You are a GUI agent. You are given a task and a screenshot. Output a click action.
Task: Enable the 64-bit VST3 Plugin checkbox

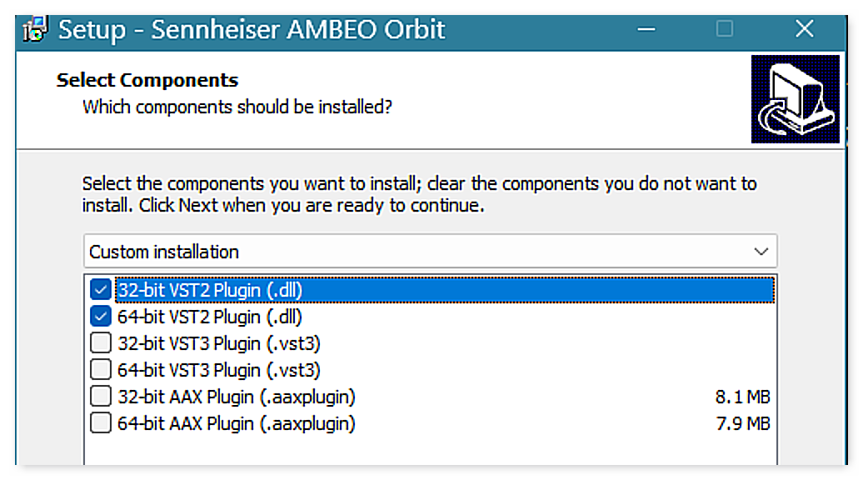pos(101,369)
